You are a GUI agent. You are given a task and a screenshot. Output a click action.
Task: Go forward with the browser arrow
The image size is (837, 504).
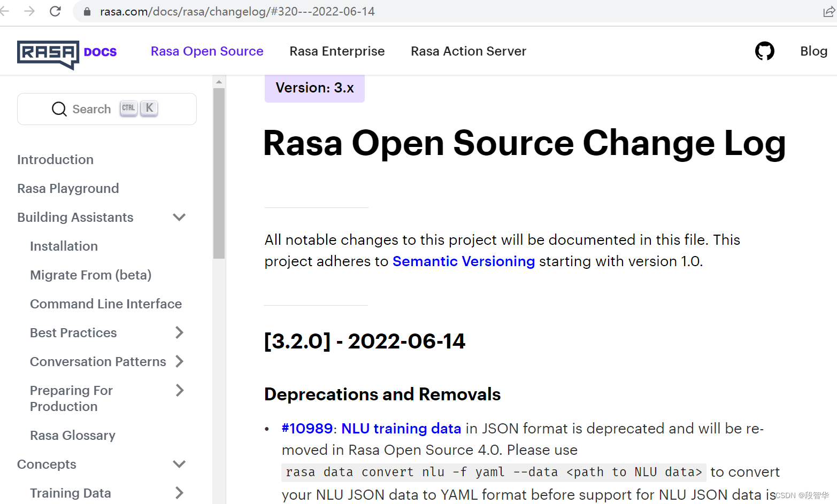[29, 11]
